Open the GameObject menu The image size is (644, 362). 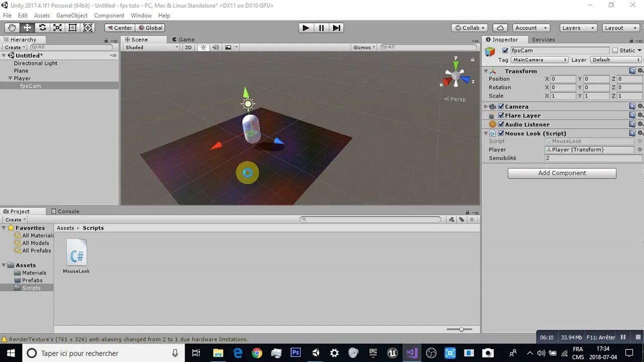tap(72, 16)
